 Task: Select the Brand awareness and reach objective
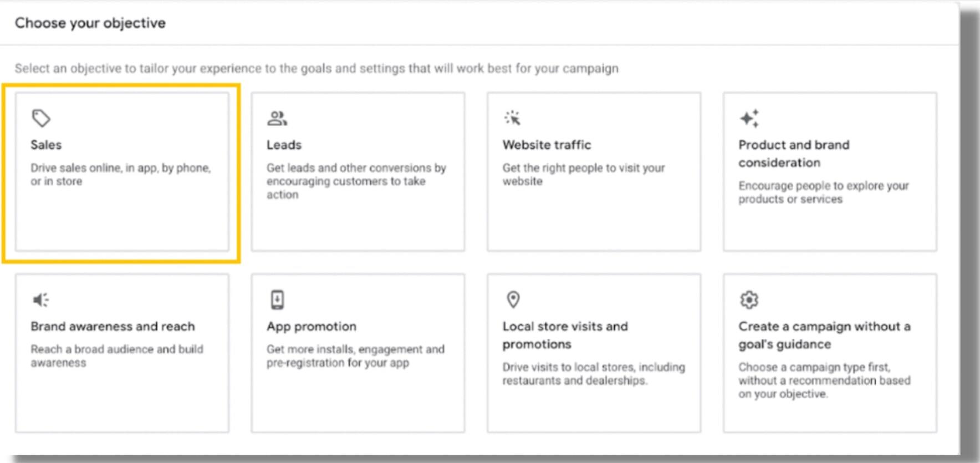(122, 352)
